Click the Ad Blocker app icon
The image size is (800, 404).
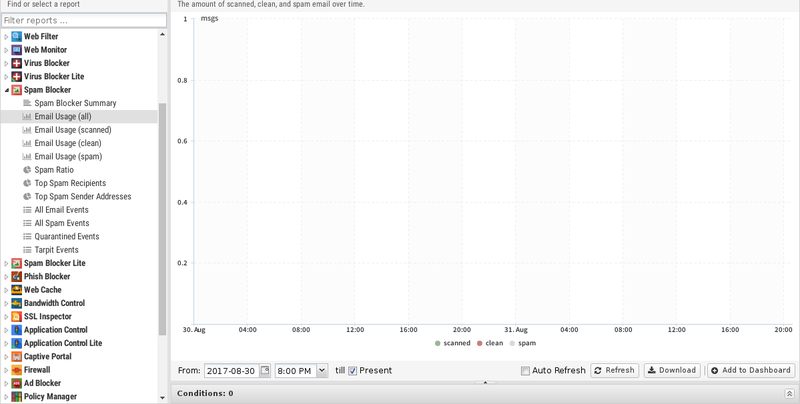point(16,383)
